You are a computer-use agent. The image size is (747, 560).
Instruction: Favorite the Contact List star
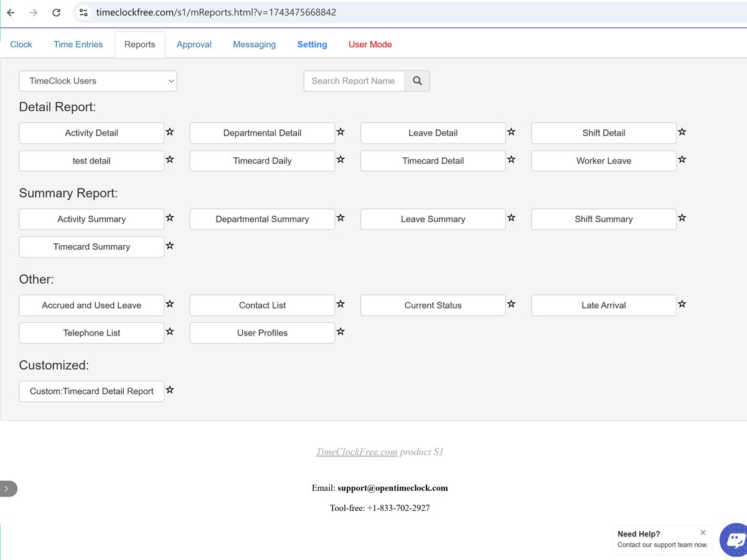pyautogui.click(x=341, y=304)
